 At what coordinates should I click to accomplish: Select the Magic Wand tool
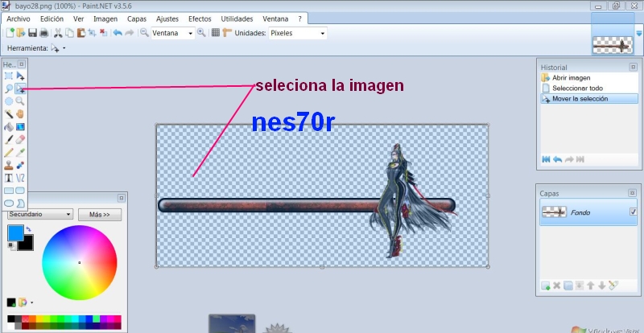(x=9, y=113)
